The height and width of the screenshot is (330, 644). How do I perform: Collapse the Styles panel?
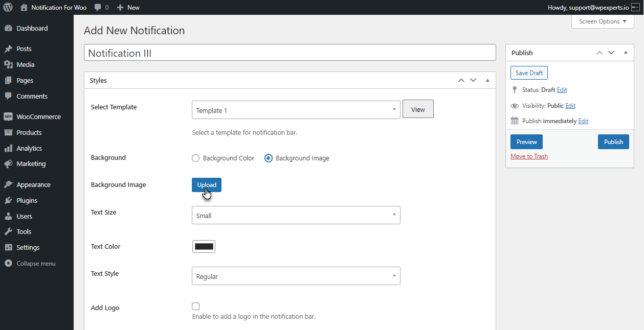pyautogui.click(x=487, y=81)
